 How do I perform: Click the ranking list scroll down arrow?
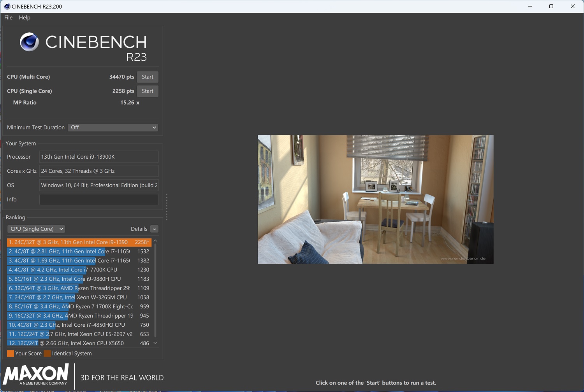pyautogui.click(x=155, y=343)
